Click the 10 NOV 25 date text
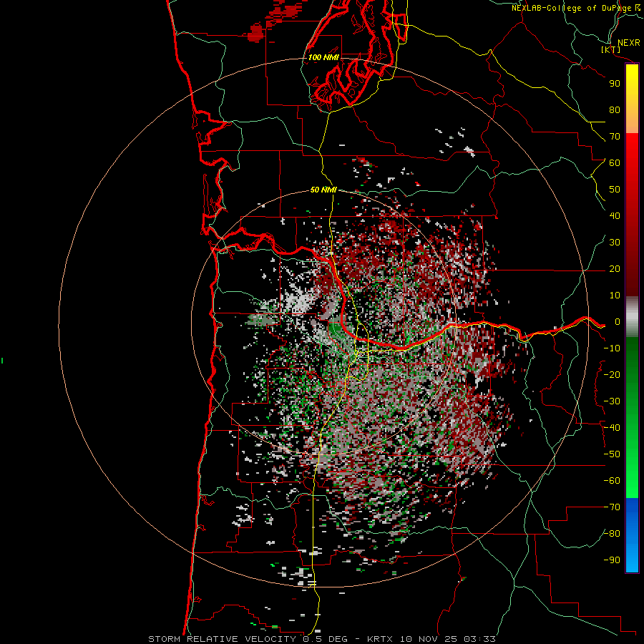The height and width of the screenshot is (644, 644). pyautogui.click(x=429, y=639)
